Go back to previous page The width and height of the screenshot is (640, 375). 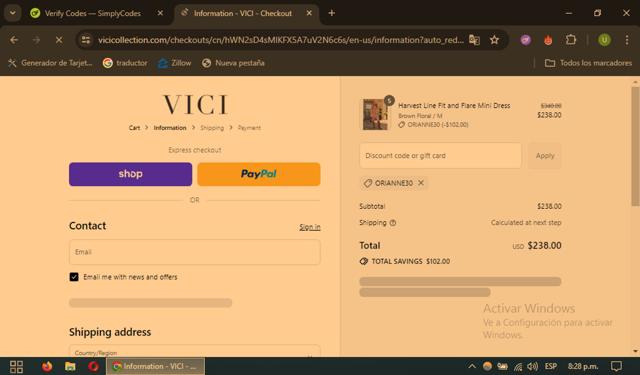[x=14, y=40]
